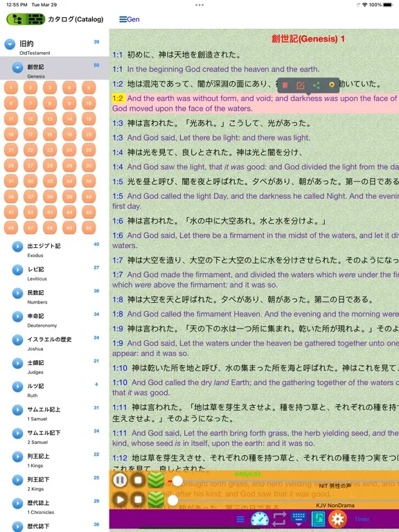Collapse the Old Testament section

[10, 44]
